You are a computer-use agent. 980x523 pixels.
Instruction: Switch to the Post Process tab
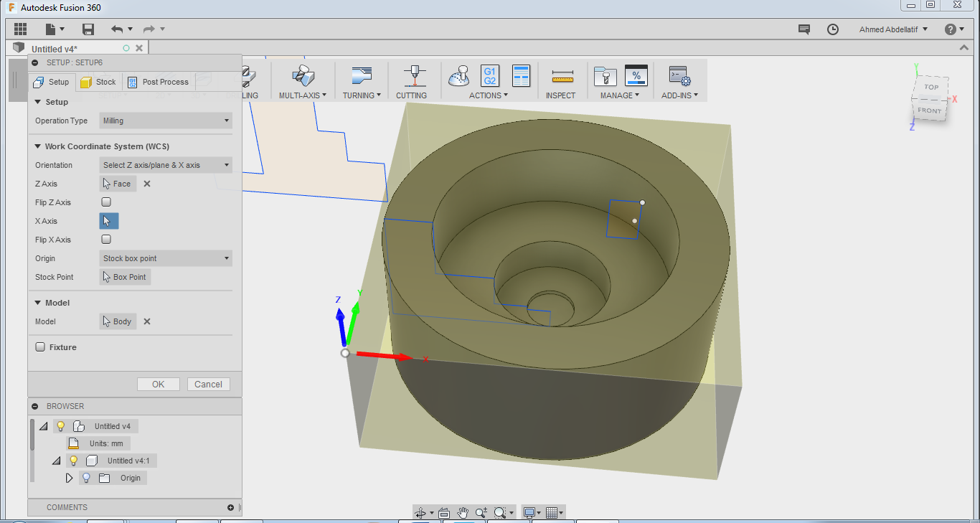click(157, 82)
